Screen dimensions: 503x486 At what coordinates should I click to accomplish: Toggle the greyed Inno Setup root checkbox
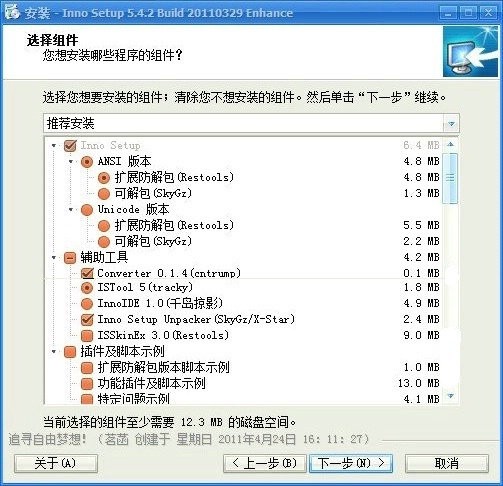point(70,145)
